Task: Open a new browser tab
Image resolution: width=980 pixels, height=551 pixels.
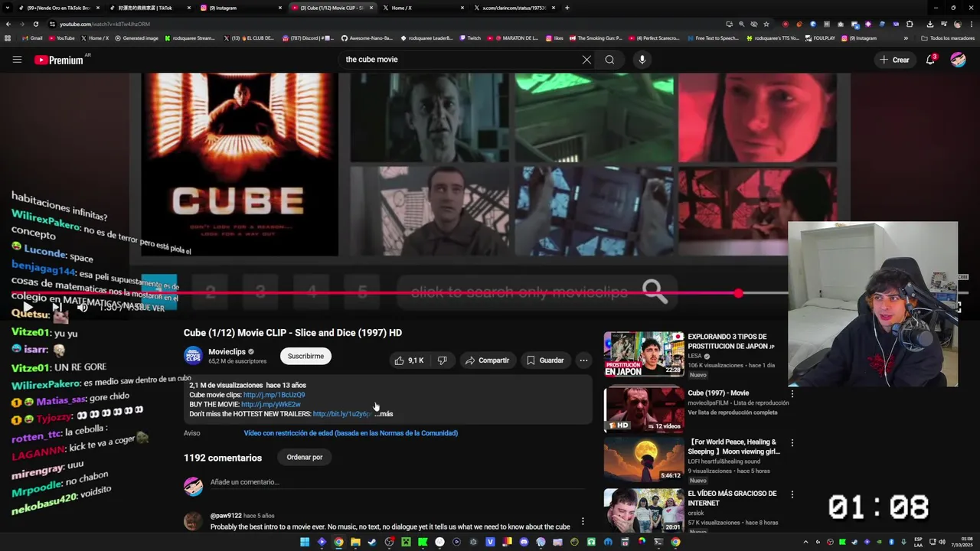Action: (x=567, y=8)
